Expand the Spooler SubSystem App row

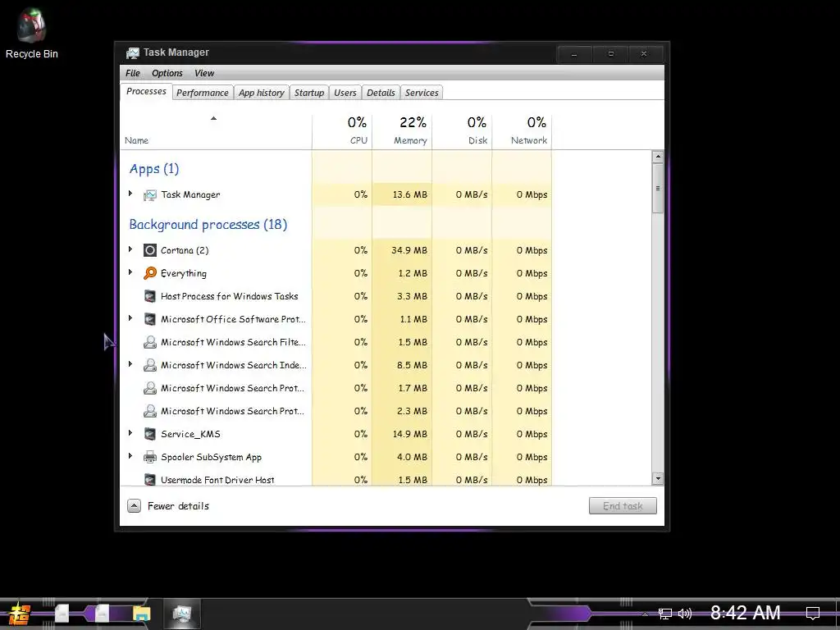pos(130,456)
